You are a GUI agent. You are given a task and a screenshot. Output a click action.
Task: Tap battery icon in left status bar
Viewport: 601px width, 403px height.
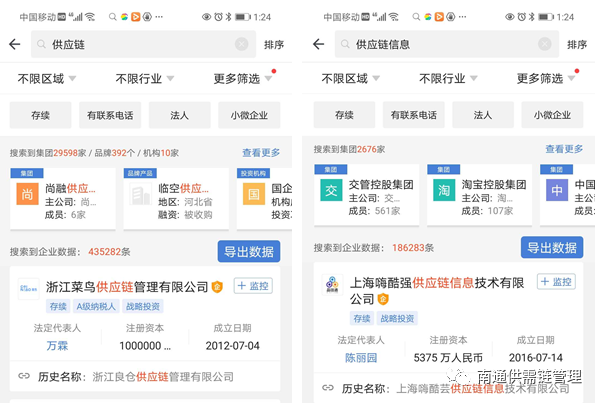click(243, 17)
